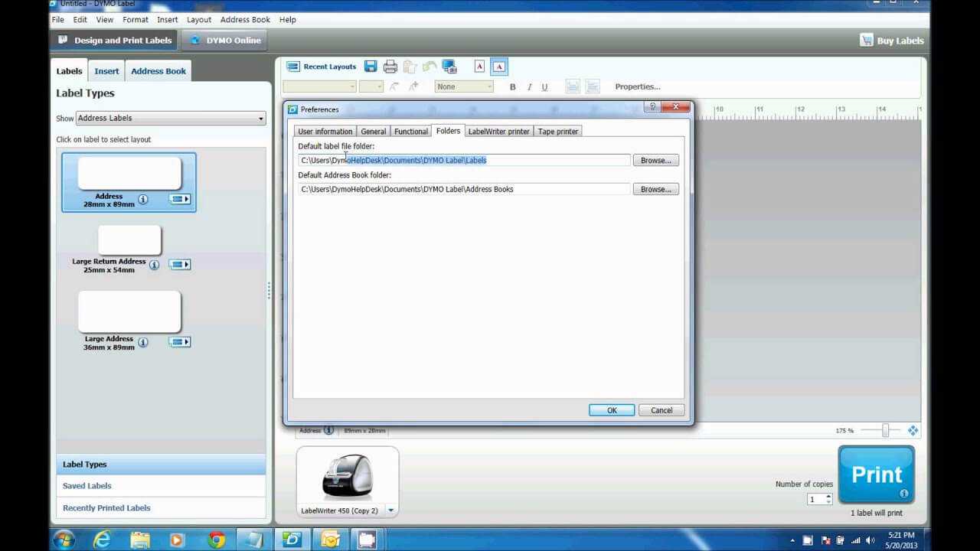Select the Large Address label thumbnail
This screenshot has height=551, width=980.
pyautogui.click(x=129, y=311)
